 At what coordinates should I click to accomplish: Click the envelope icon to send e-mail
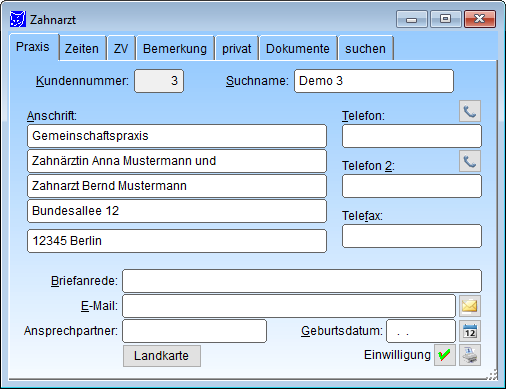[x=470, y=306]
